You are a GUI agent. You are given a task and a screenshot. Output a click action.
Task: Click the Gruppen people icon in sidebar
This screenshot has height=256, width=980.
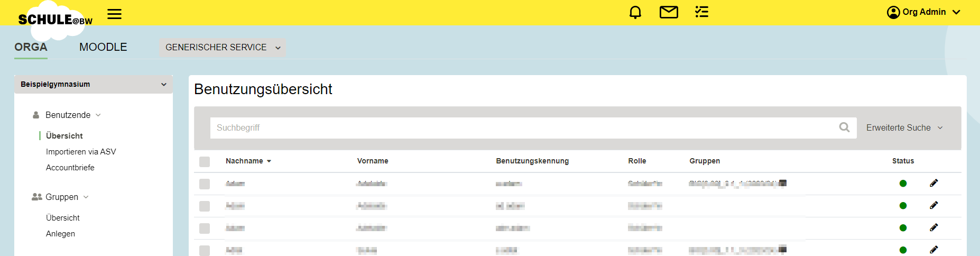36,197
